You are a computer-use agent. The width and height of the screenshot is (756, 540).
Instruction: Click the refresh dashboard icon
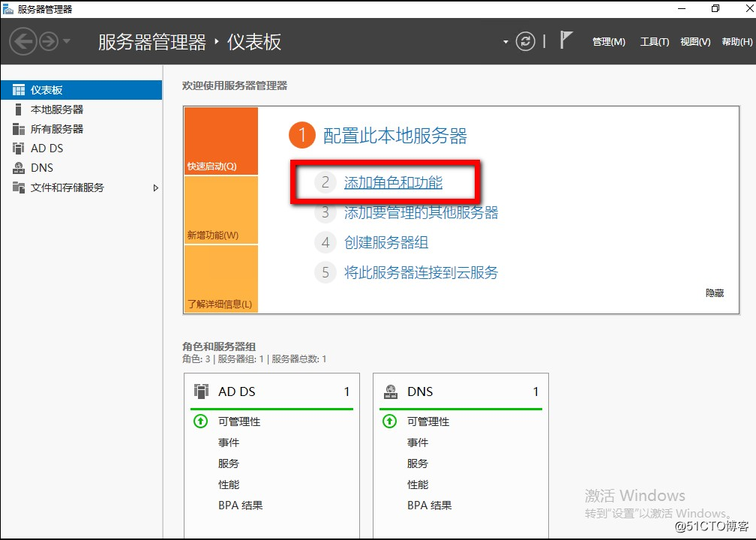(x=526, y=41)
